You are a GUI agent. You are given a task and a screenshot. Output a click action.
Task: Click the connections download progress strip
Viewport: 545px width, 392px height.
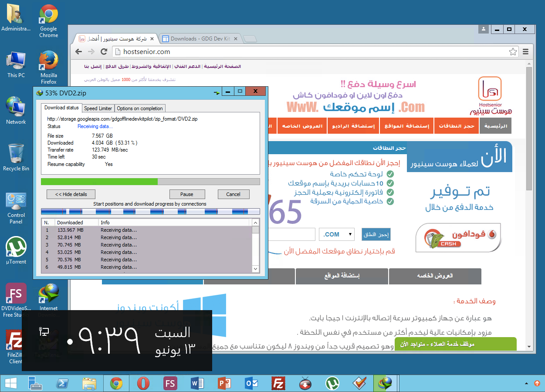[150, 211]
